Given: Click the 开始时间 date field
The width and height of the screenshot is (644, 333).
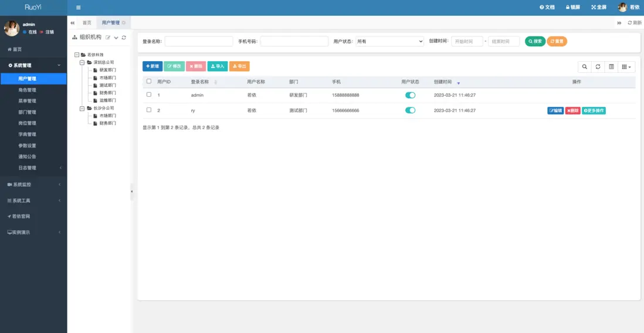Looking at the screenshot, I should [467, 41].
